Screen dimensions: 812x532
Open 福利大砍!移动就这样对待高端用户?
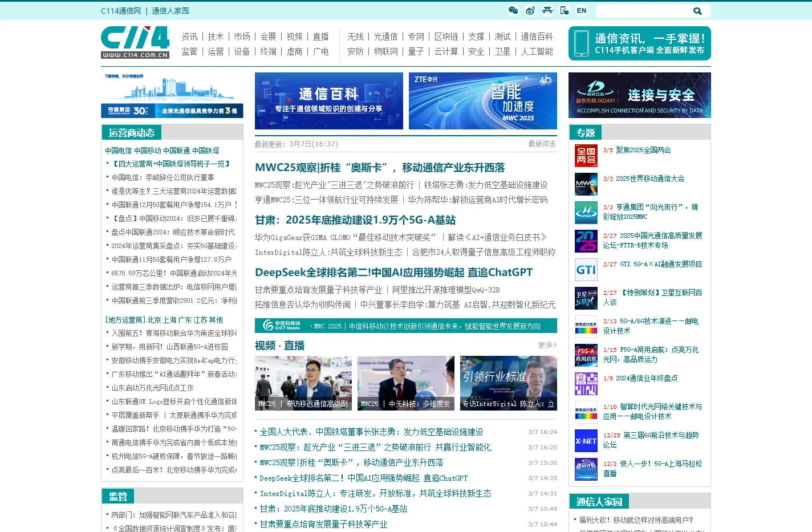(636, 520)
